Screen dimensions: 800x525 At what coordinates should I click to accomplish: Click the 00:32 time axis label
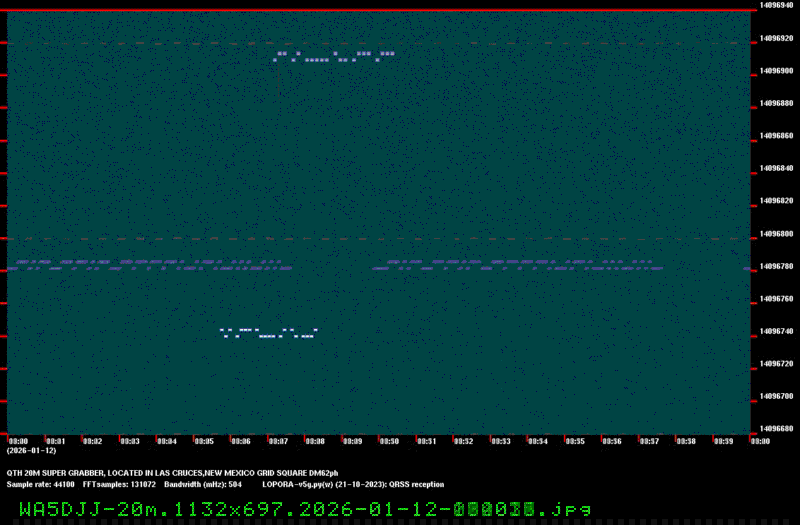point(463,441)
